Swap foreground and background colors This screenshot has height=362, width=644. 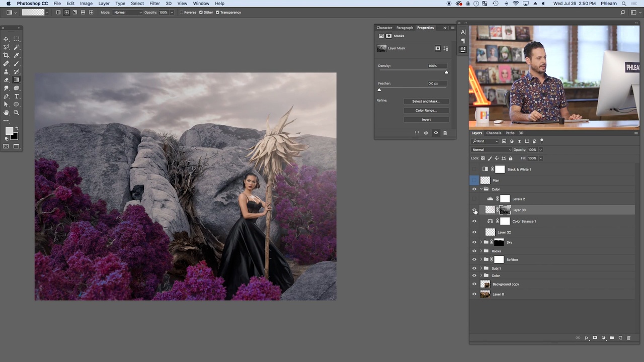17,128
